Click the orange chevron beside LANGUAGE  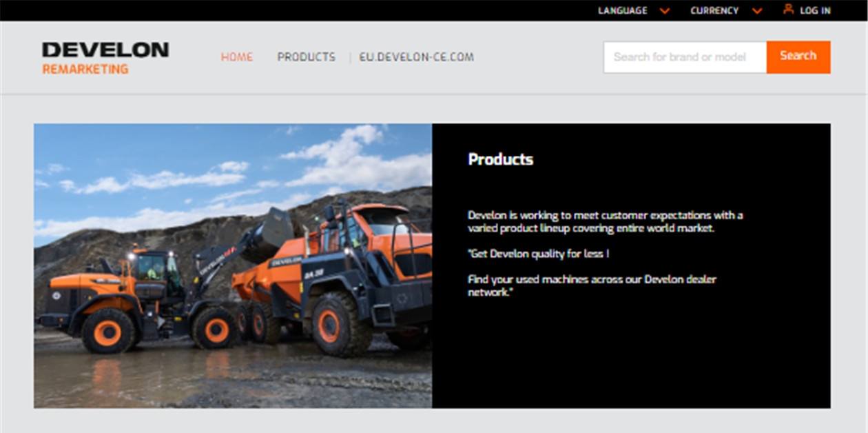(664, 11)
